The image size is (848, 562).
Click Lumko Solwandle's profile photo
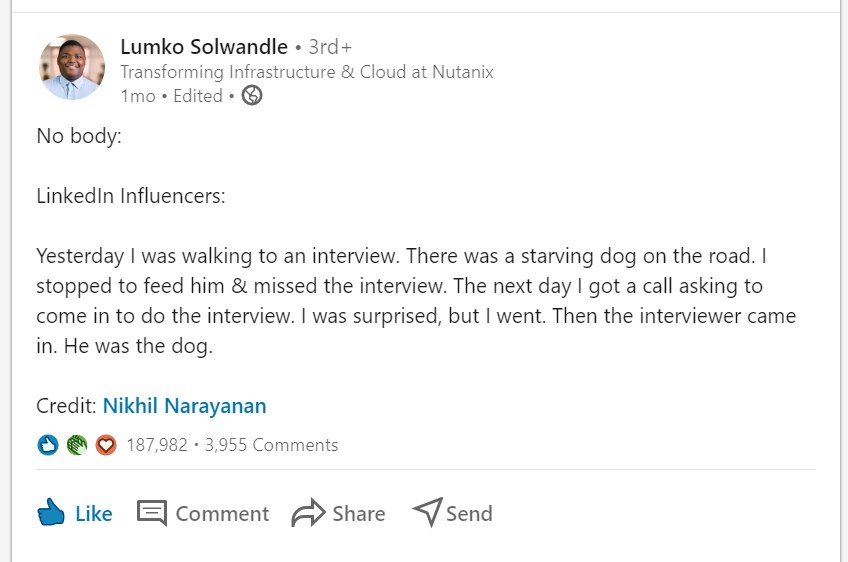[x=72, y=68]
